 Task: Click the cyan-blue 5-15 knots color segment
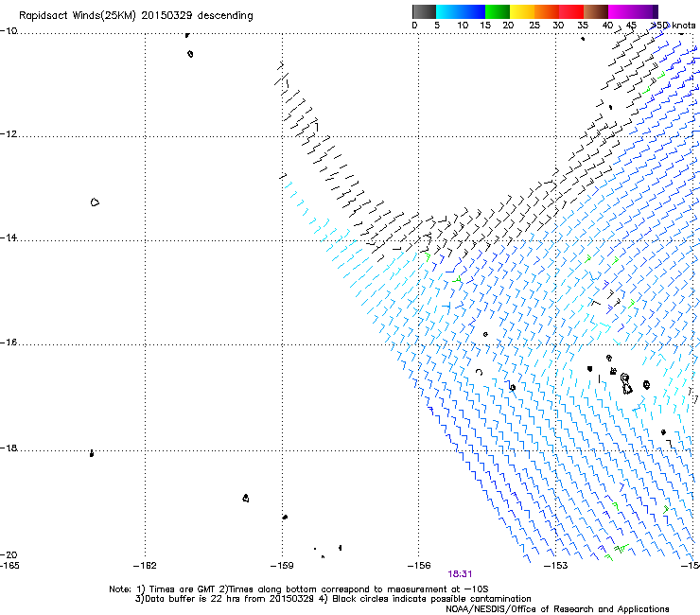pos(461,11)
